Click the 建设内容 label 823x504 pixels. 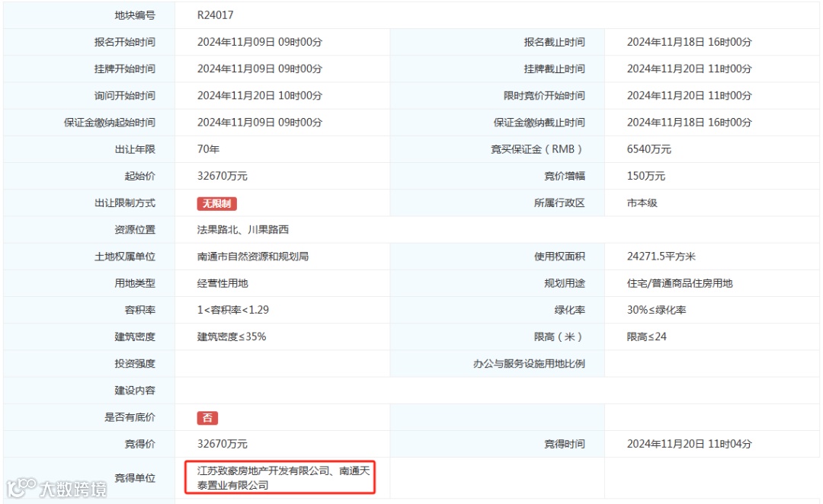(x=135, y=391)
